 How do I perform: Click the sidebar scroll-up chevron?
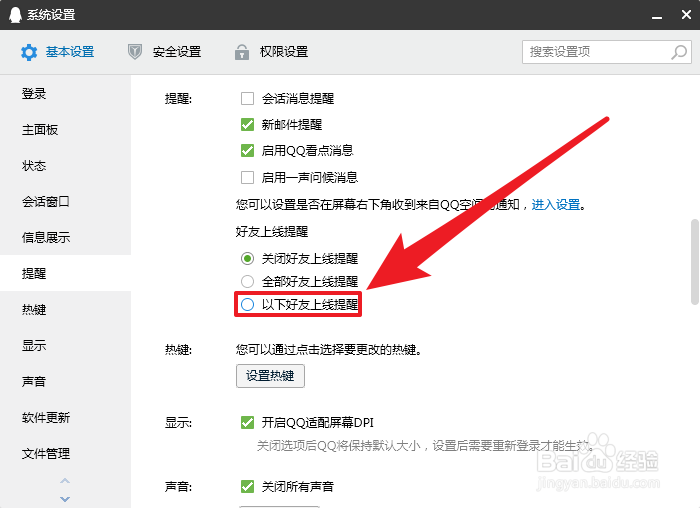65,481
